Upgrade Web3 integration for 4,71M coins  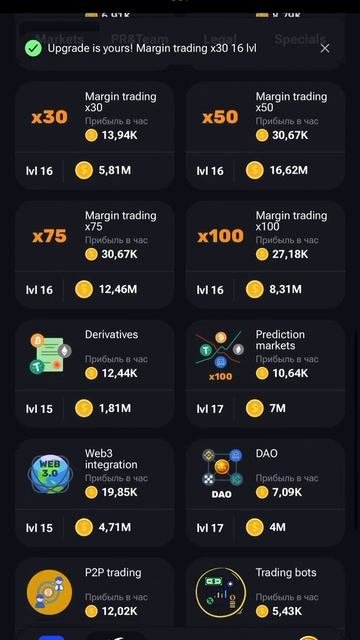coord(95,527)
